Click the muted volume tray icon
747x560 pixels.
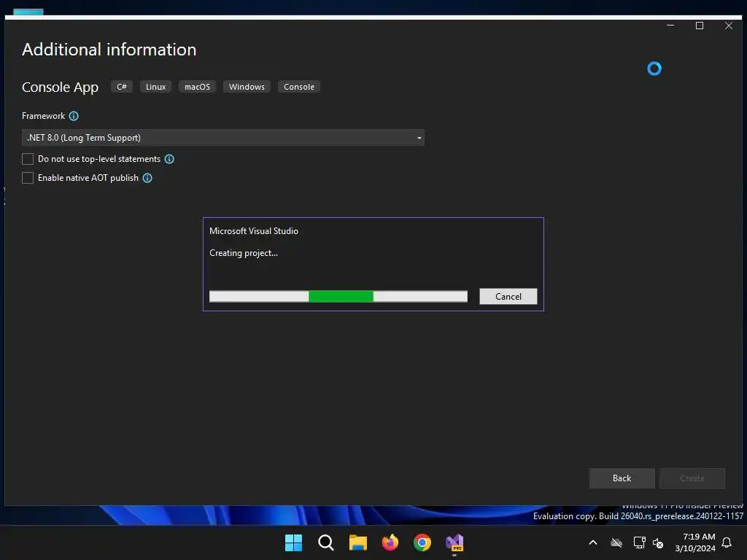point(658,542)
